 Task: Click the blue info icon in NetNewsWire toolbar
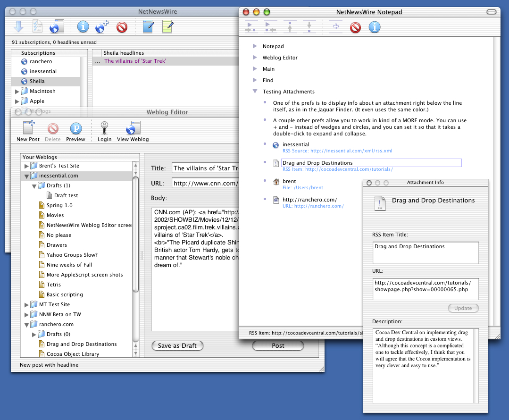point(83,27)
